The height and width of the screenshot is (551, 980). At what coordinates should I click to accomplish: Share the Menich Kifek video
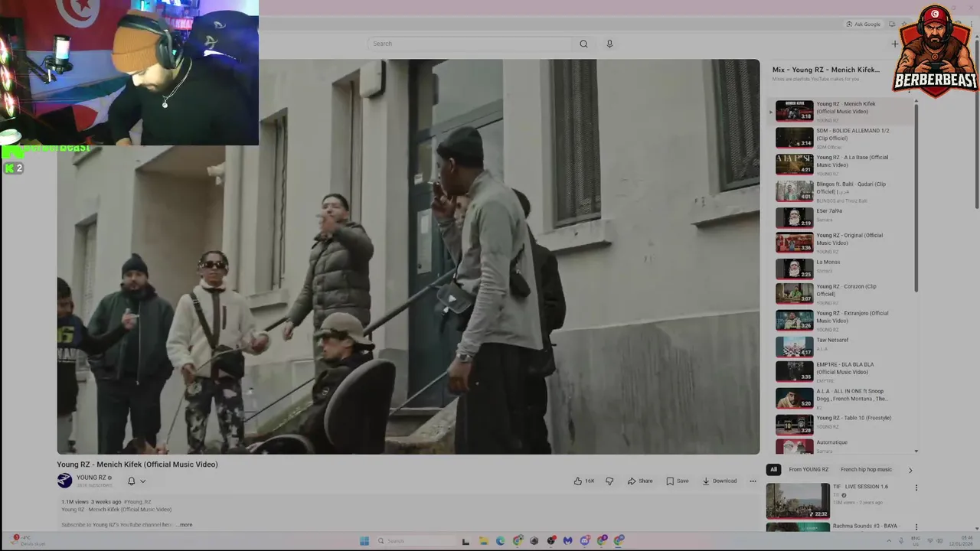[x=640, y=481]
